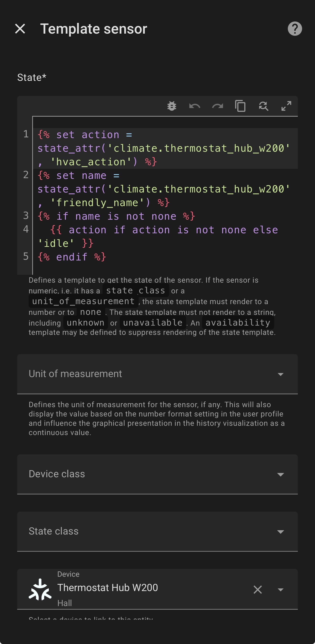
Task: Click line number 4 in editor gutter
Action: (26, 229)
